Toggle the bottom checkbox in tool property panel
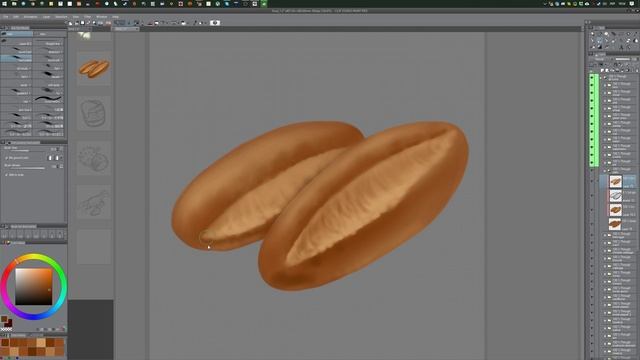The height and width of the screenshot is (360, 640). (7, 175)
